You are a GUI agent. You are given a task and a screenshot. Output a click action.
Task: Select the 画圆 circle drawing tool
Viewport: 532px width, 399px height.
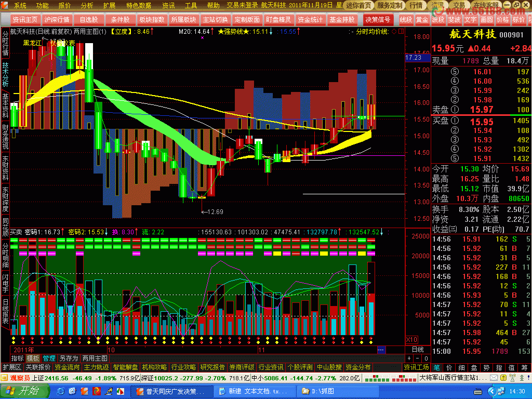coord(486,20)
